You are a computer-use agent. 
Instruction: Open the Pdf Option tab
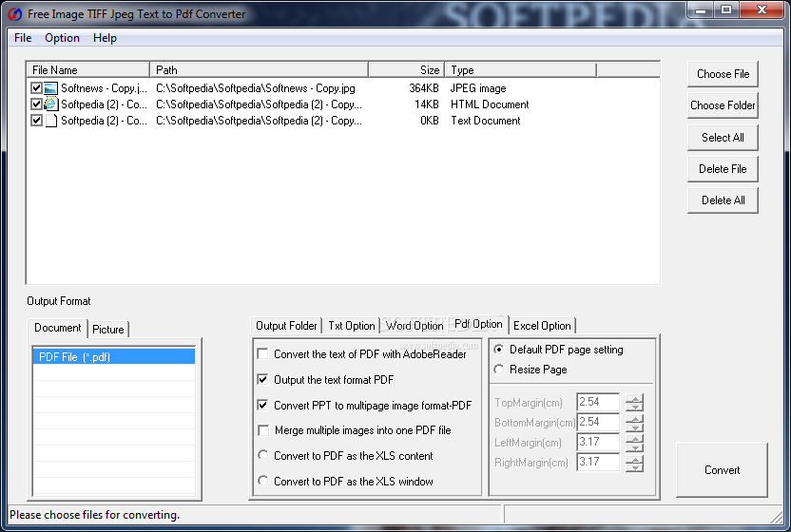[x=478, y=324]
